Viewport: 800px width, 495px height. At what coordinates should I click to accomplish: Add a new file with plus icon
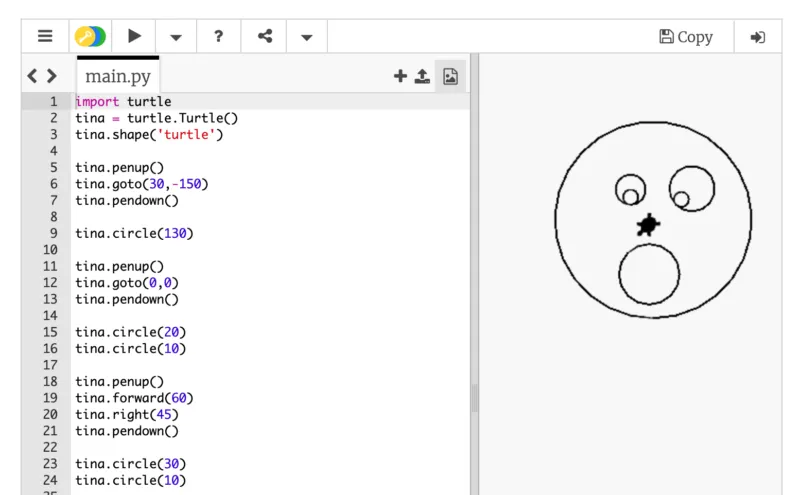400,76
